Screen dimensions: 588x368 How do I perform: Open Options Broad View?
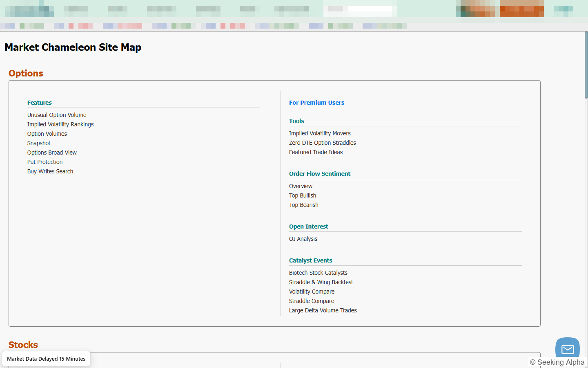click(52, 153)
